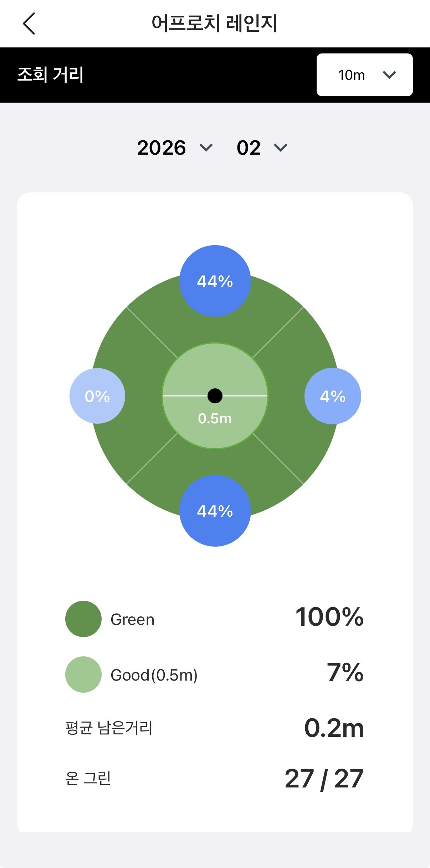This screenshot has height=868, width=430.
Task: Click the 어프로치 레인지 page title
Action: coord(215,24)
